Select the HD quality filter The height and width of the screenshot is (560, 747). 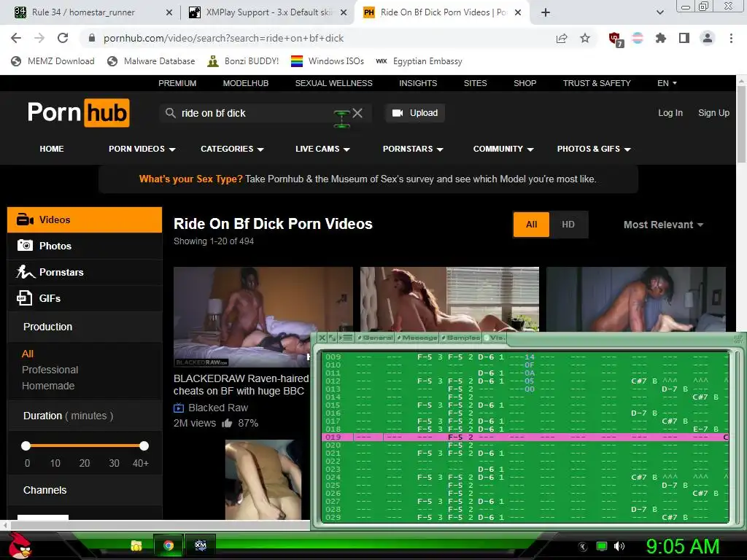tap(568, 225)
